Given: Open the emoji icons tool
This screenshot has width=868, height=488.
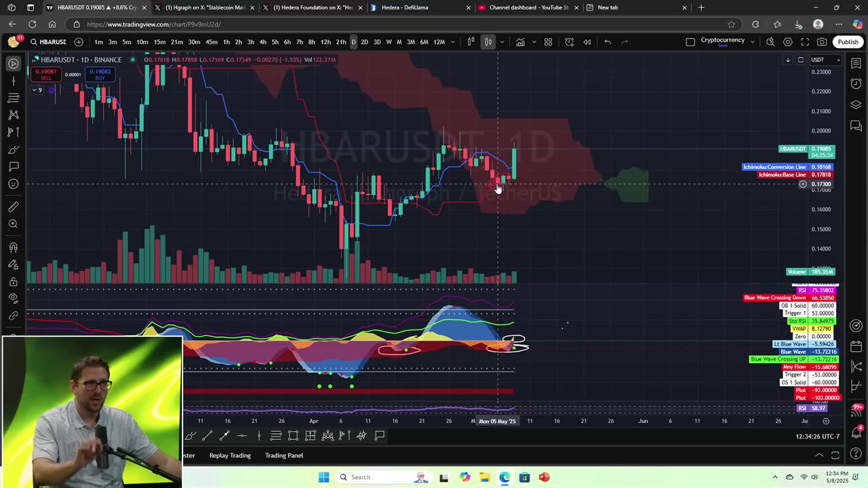Looking at the screenshot, I should coord(14,184).
